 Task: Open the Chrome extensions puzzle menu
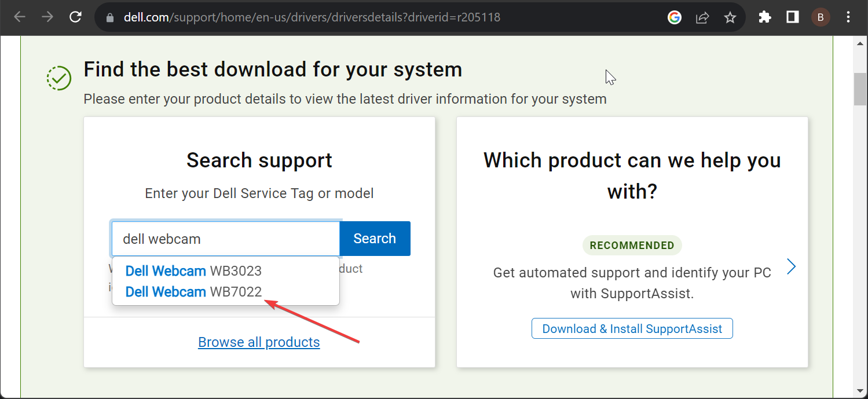tap(765, 17)
